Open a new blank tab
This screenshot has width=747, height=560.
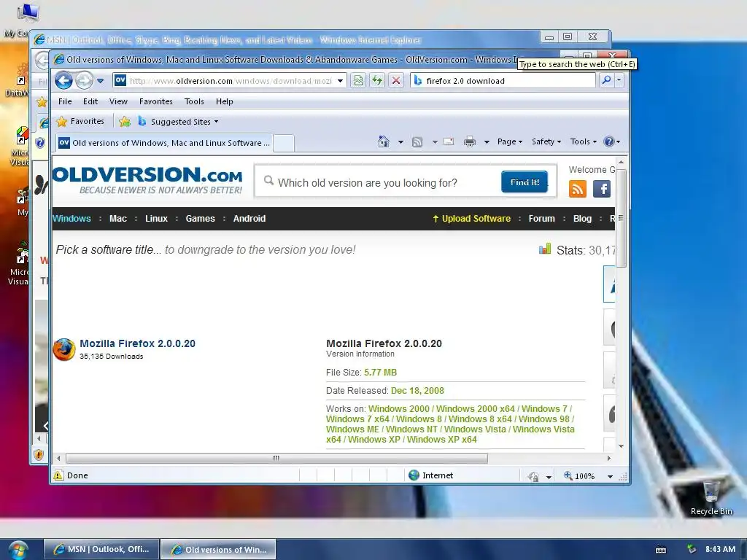(284, 143)
